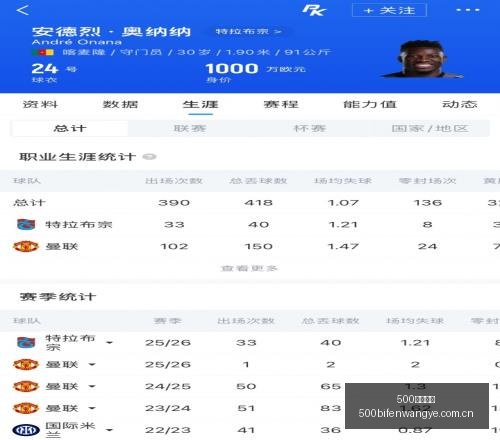The width and height of the screenshot is (500, 440).
Task: Tap 曼联 crest in the 24/25 row
Action: (26, 386)
